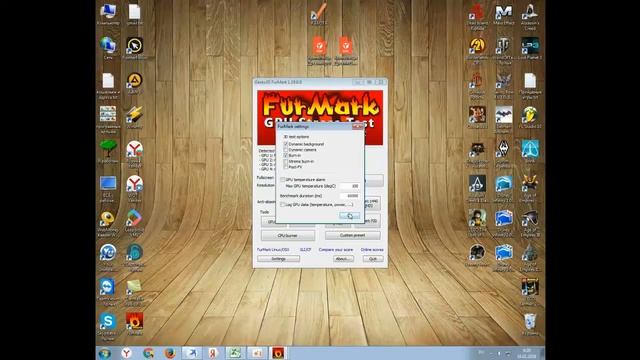Open Skyrim dragon-logo desktop shortcut
The image size is (640, 360).
click(x=504, y=153)
